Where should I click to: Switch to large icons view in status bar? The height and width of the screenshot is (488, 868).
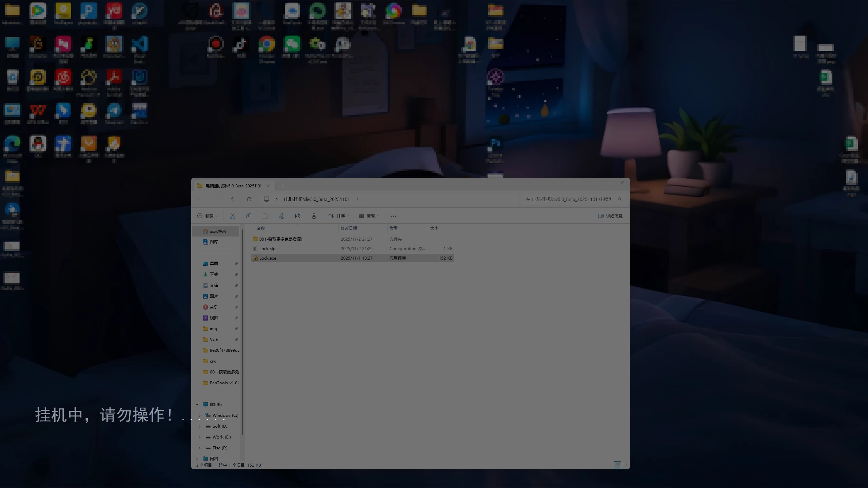(x=625, y=465)
